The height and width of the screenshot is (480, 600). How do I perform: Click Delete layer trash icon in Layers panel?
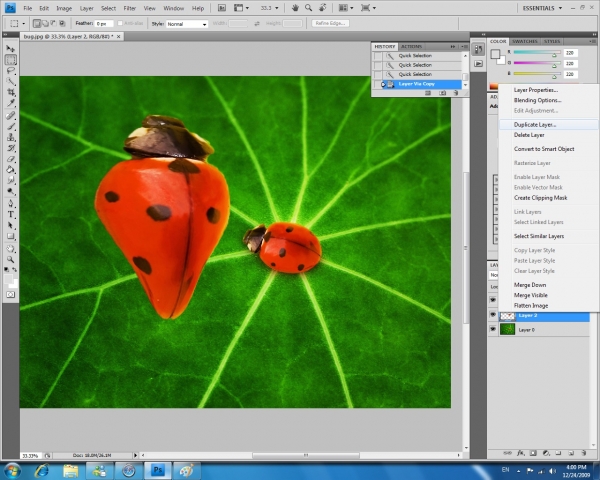583,453
